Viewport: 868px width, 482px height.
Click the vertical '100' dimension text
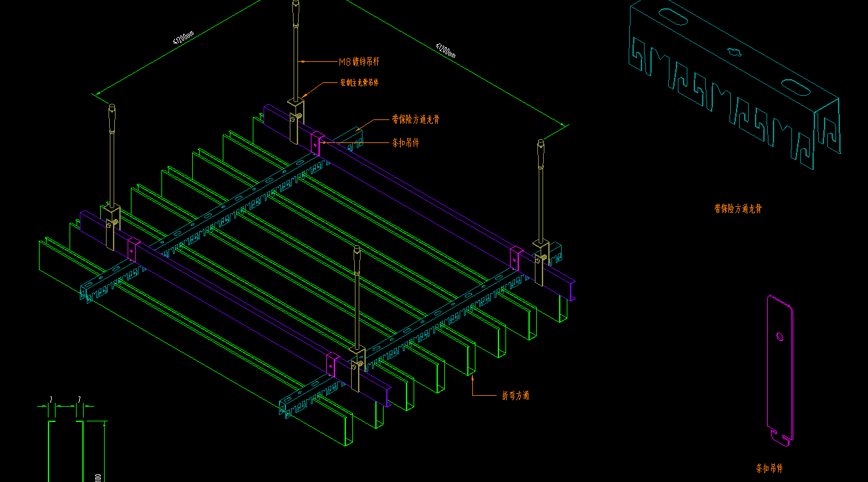point(98,478)
